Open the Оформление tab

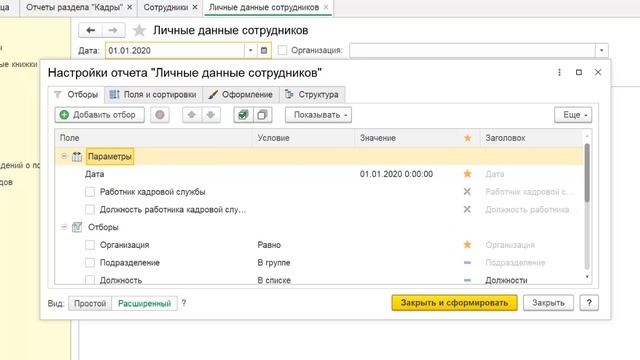241,95
